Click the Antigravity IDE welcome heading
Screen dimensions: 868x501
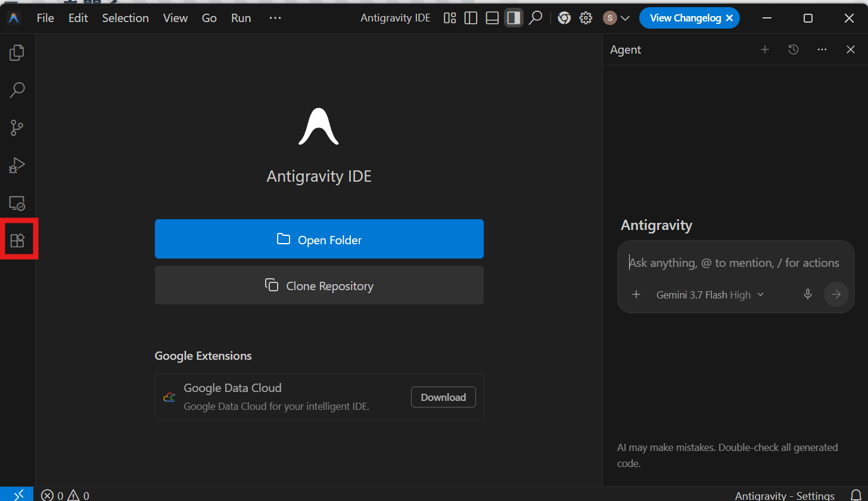(x=319, y=176)
